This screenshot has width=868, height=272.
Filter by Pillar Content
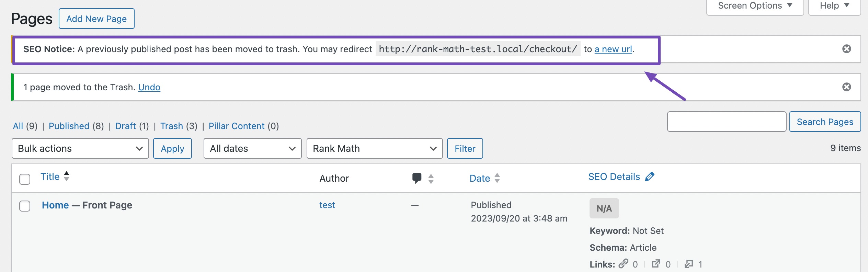click(x=237, y=126)
